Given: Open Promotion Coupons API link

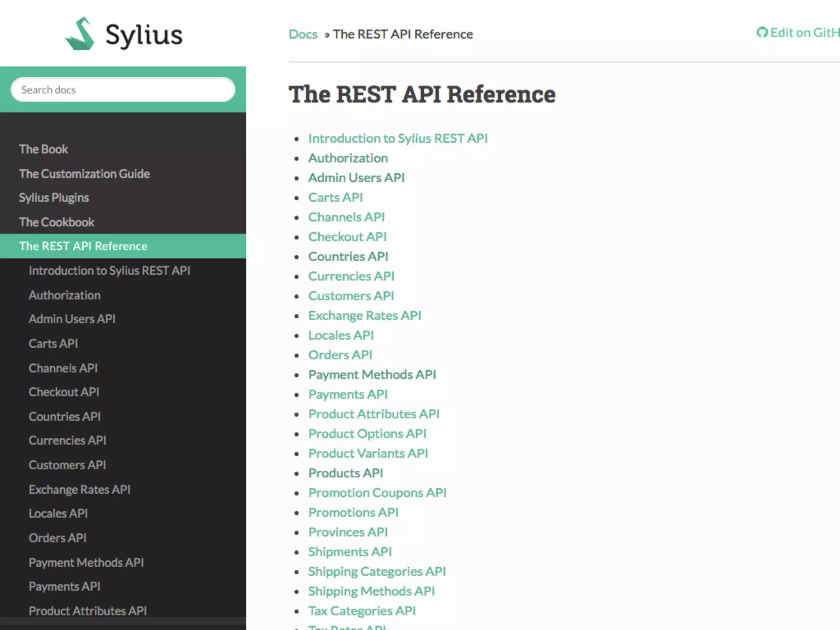Looking at the screenshot, I should pos(377,493).
